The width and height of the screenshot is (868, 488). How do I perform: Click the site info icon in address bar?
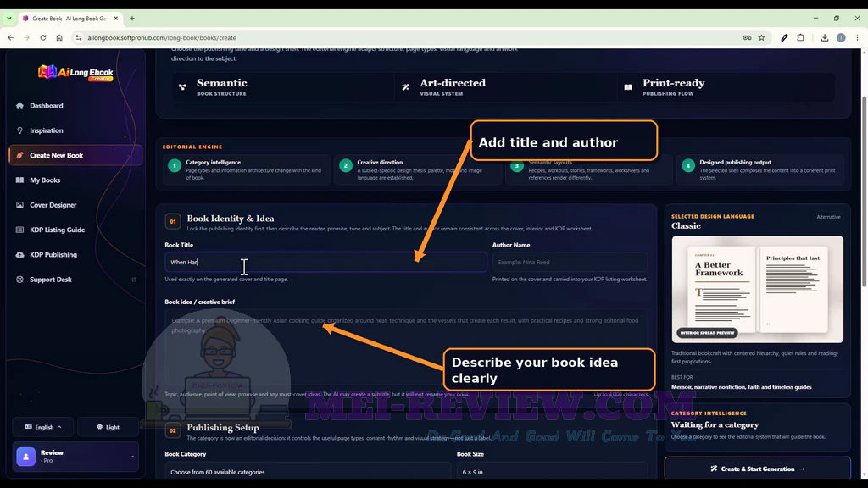(79, 37)
